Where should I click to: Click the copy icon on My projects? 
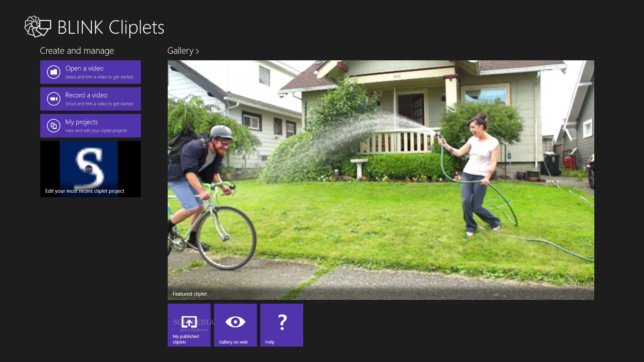tap(54, 126)
